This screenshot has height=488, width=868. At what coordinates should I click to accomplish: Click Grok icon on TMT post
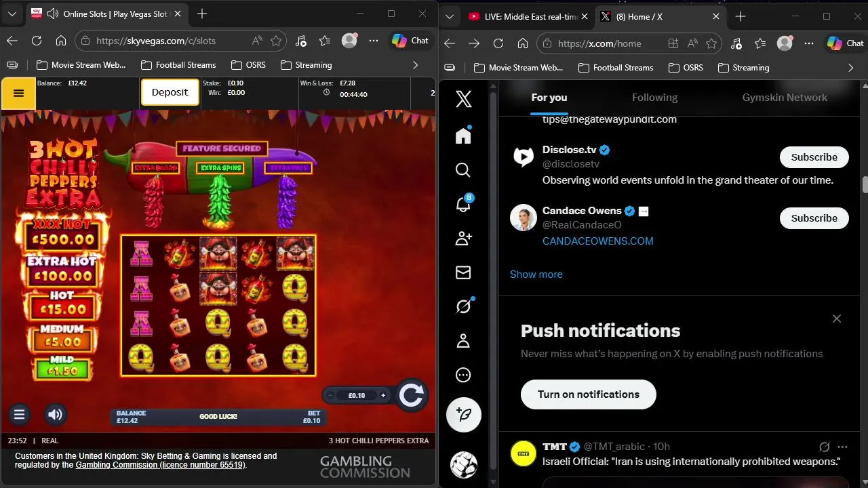point(825,447)
